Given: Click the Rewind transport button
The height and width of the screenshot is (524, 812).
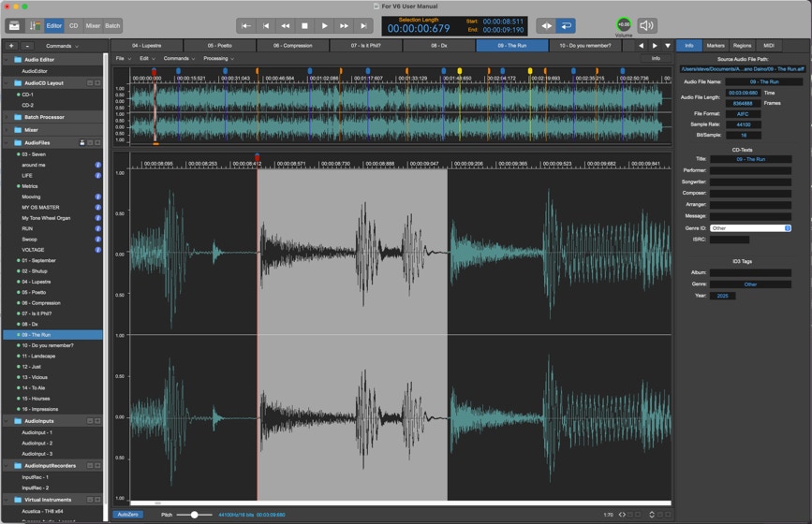Looking at the screenshot, I should (x=286, y=26).
